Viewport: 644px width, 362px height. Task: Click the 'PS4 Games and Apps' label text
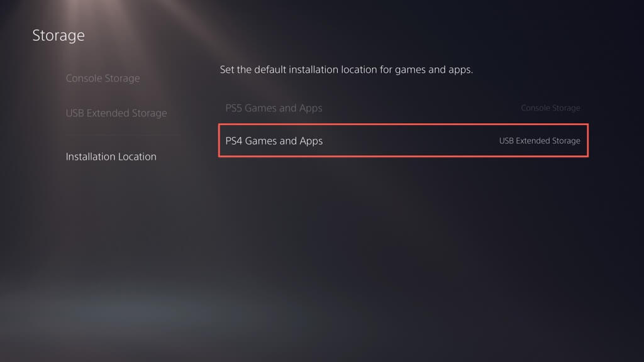[x=274, y=141]
